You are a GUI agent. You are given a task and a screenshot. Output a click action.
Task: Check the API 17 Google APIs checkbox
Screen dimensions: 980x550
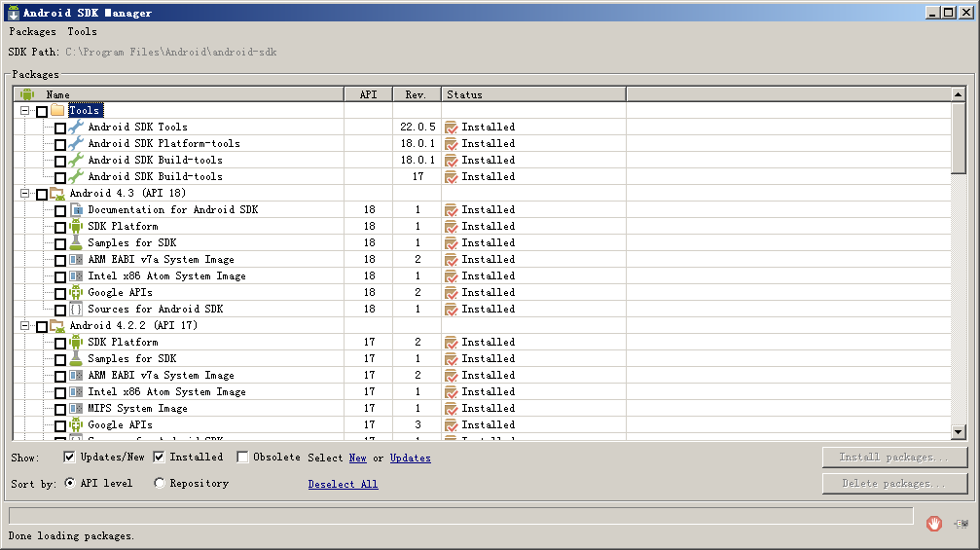(60, 426)
